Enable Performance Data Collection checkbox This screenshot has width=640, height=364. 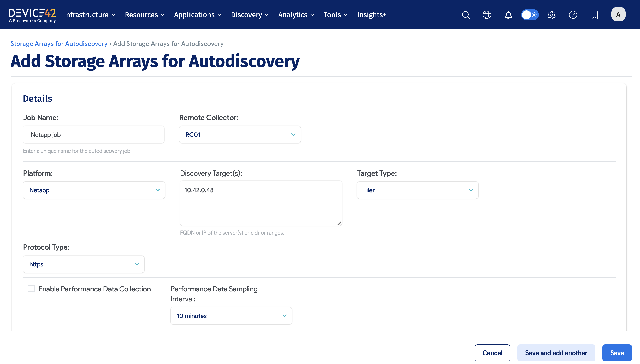click(x=31, y=288)
